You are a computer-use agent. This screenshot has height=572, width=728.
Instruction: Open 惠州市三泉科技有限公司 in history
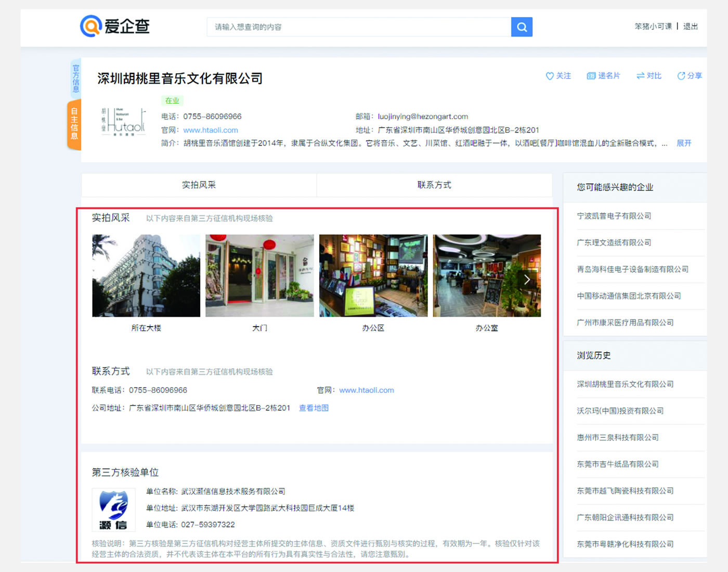coord(618,437)
